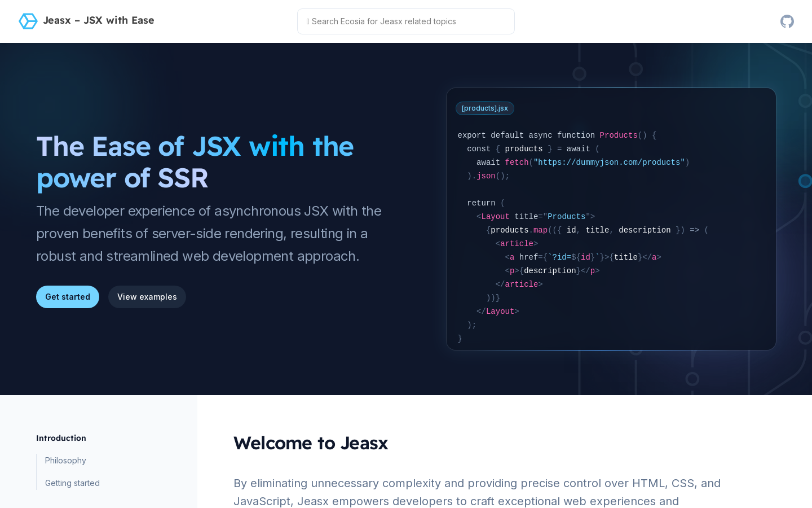Click the Welcome to Jeasx heading

click(311, 443)
